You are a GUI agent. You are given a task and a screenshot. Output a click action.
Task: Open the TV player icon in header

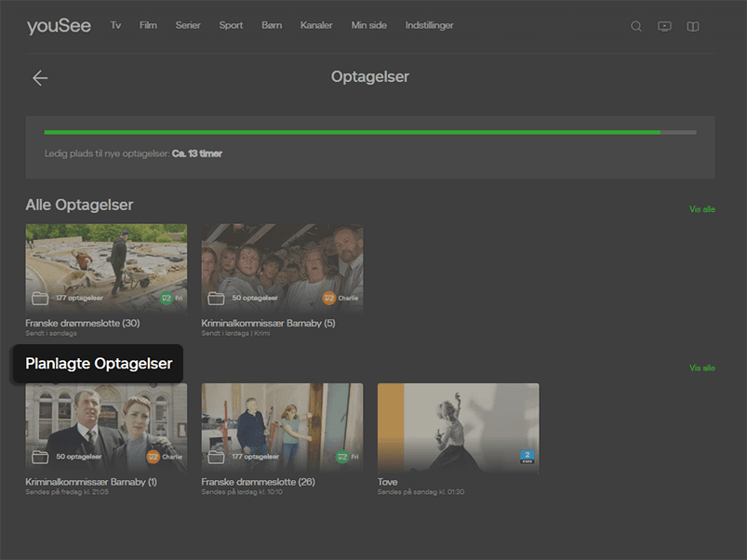(664, 26)
